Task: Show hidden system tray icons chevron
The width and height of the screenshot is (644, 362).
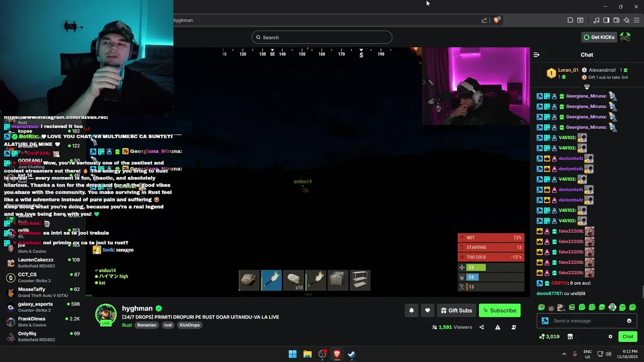Action: [564, 354]
